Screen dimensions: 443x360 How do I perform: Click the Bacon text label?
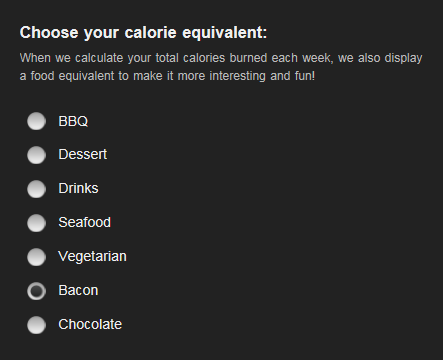point(78,290)
